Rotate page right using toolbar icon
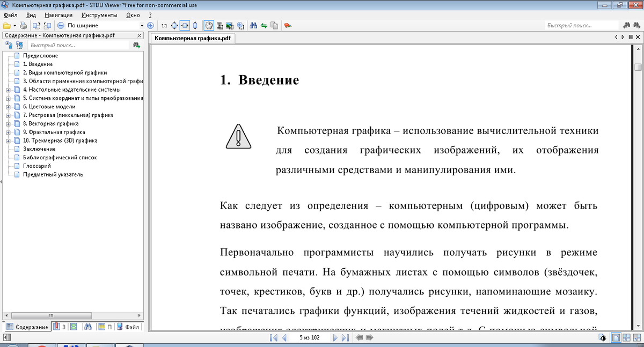The width and height of the screenshot is (644, 347). [x=47, y=25]
